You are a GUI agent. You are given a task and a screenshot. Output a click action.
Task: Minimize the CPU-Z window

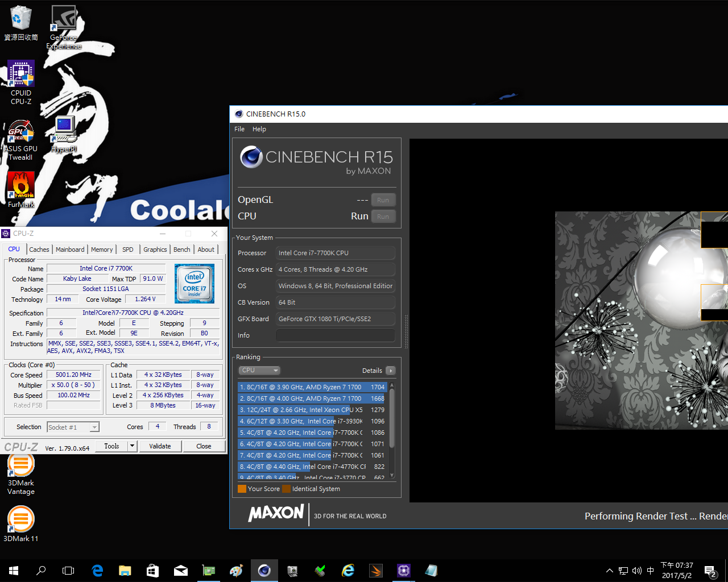[x=163, y=234]
